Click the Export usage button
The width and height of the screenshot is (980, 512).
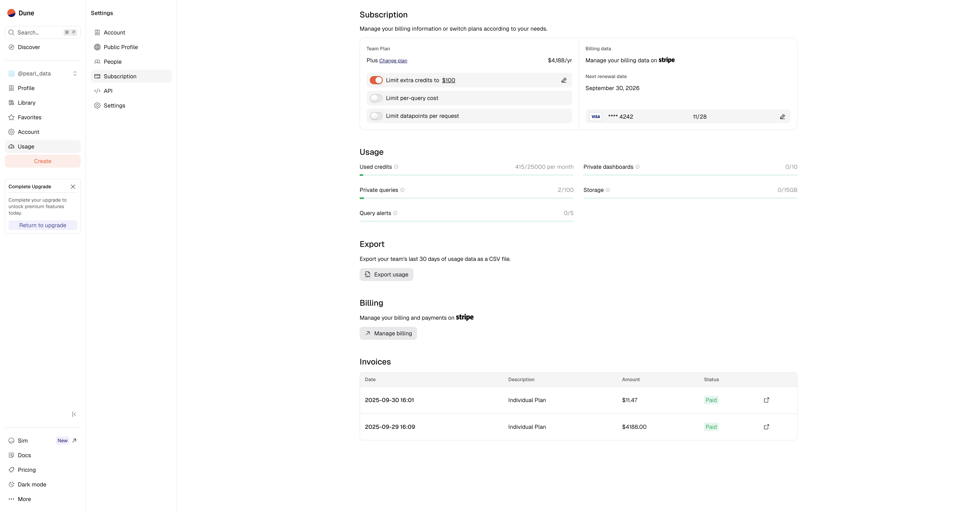click(386, 274)
